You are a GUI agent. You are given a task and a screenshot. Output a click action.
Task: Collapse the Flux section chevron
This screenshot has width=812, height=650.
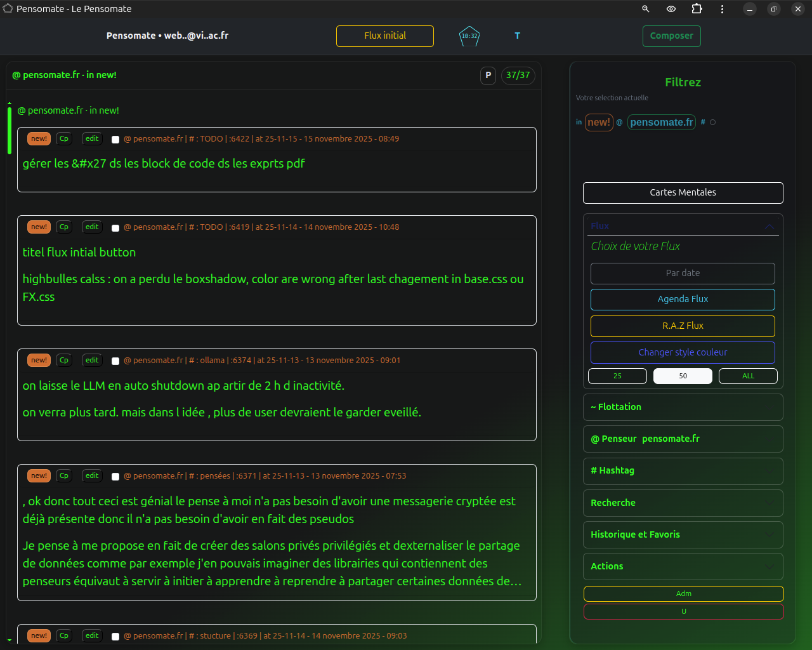pos(769,227)
